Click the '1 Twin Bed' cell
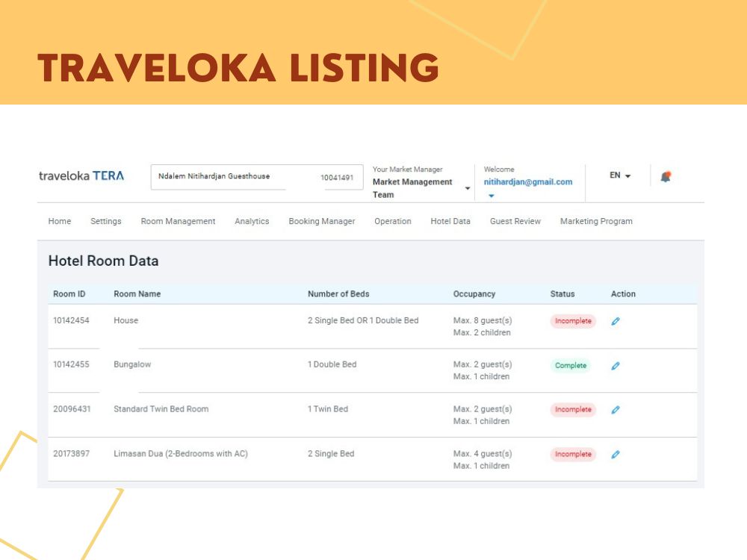This screenshot has height=560, width=747. coord(328,409)
